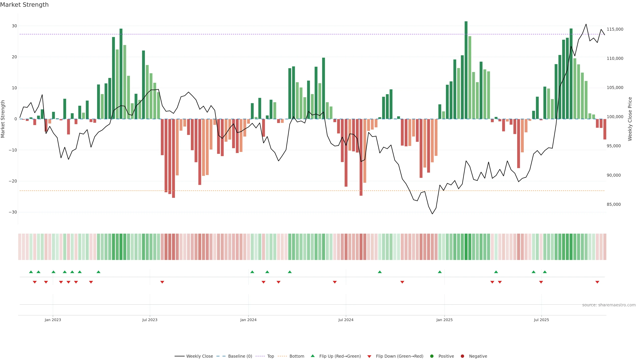Click Flip Down red triangle legend icon
The image size is (644, 362).
tap(369, 356)
